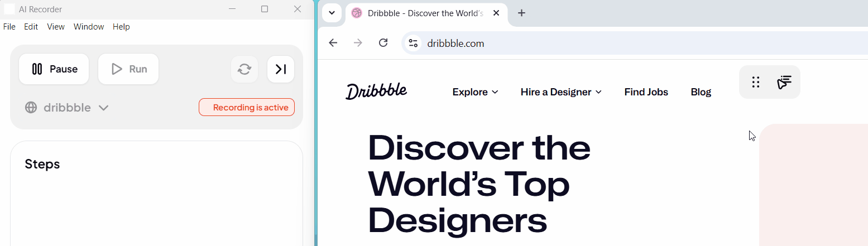This screenshot has width=868, height=246.
Task: Click the refresh arrows icon in AI Recorder
Action: click(244, 69)
